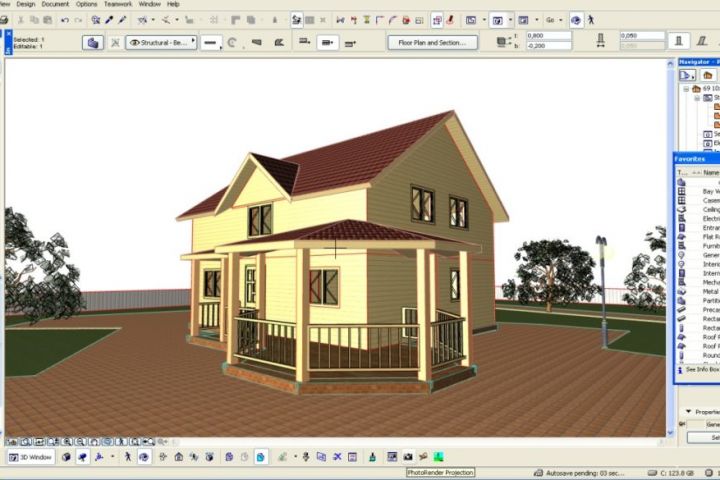720x480 pixels.
Task: Open the Structural - Be... layer dropdown
Action: tap(161, 43)
